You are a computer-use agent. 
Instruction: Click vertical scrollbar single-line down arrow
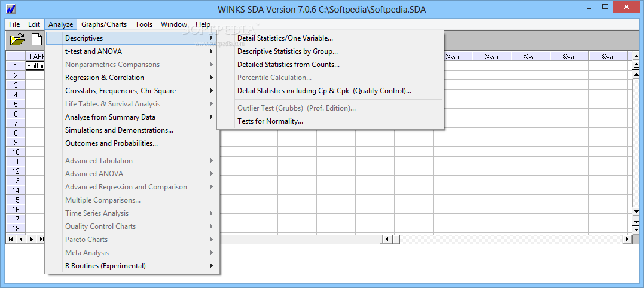click(636, 212)
